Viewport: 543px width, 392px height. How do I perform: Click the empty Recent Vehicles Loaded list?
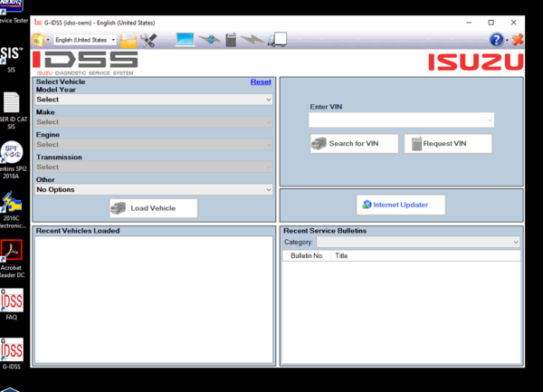click(x=154, y=300)
